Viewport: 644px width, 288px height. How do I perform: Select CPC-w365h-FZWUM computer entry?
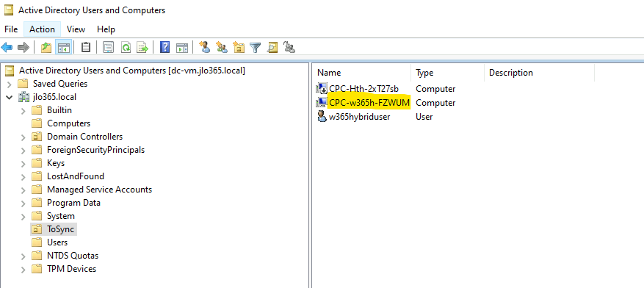point(369,102)
